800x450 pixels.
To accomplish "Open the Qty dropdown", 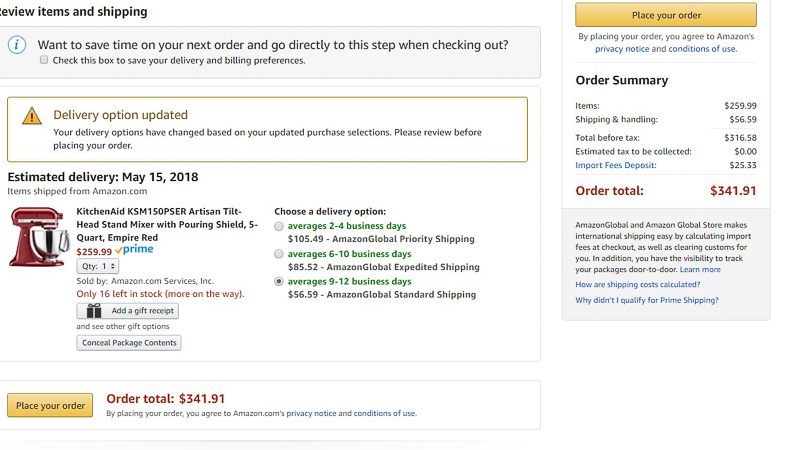I will pos(99,266).
